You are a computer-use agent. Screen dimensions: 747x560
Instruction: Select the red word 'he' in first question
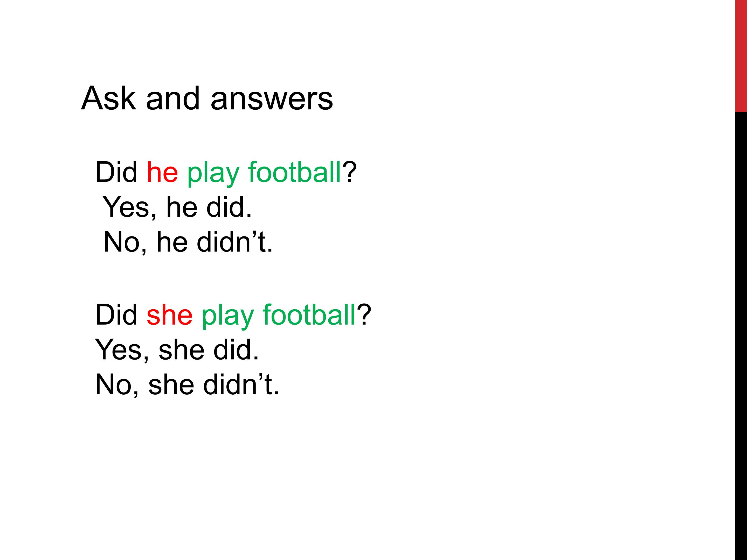tap(162, 172)
